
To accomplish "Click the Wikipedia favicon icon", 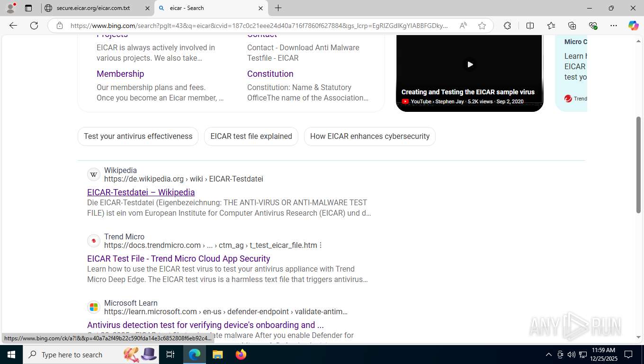I will pos(94,174).
